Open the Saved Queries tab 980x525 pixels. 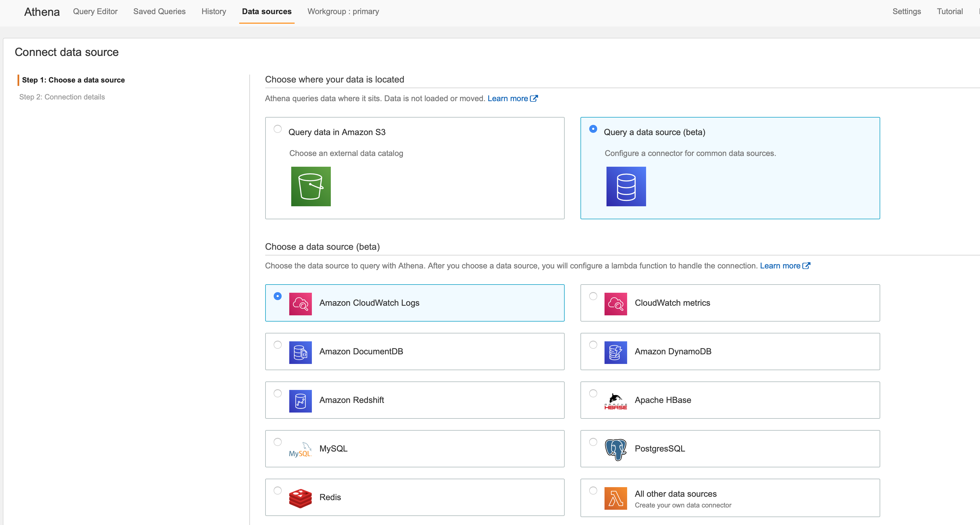click(x=159, y=11)
